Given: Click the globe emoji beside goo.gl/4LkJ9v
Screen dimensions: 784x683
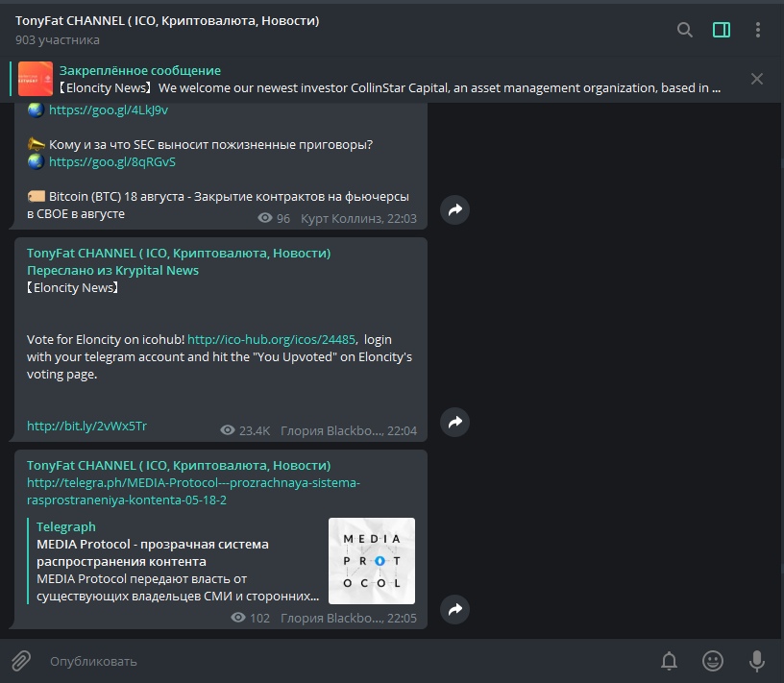Looking at the screenshot, I should (x=36, y=110).
